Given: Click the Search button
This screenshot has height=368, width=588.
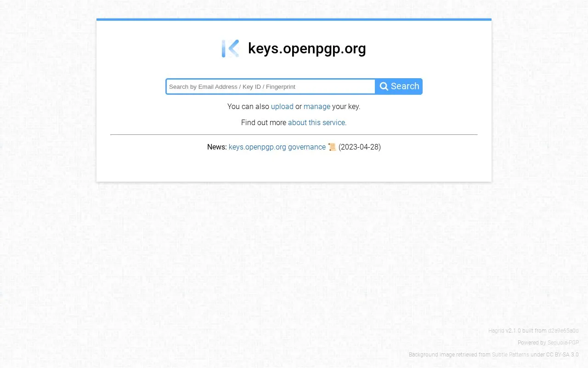Looking at the screenshot, I should point(399,86).
